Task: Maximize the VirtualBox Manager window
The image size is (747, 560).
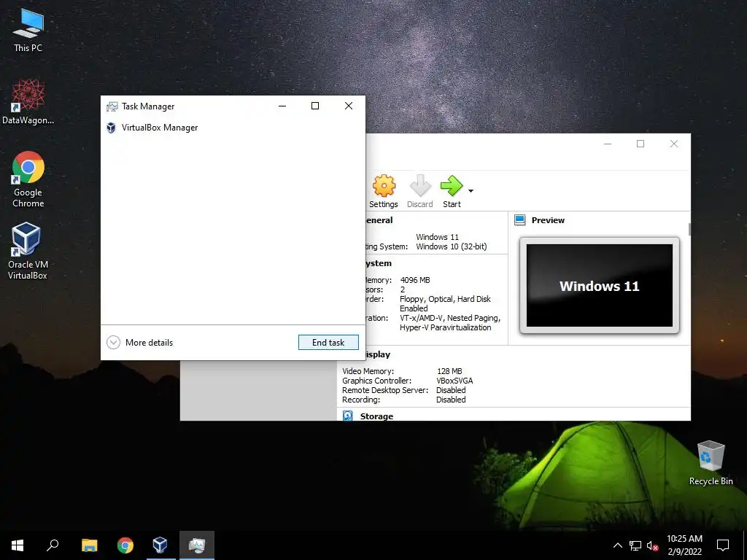Action: pyautogui.click(x=640, y=144)
